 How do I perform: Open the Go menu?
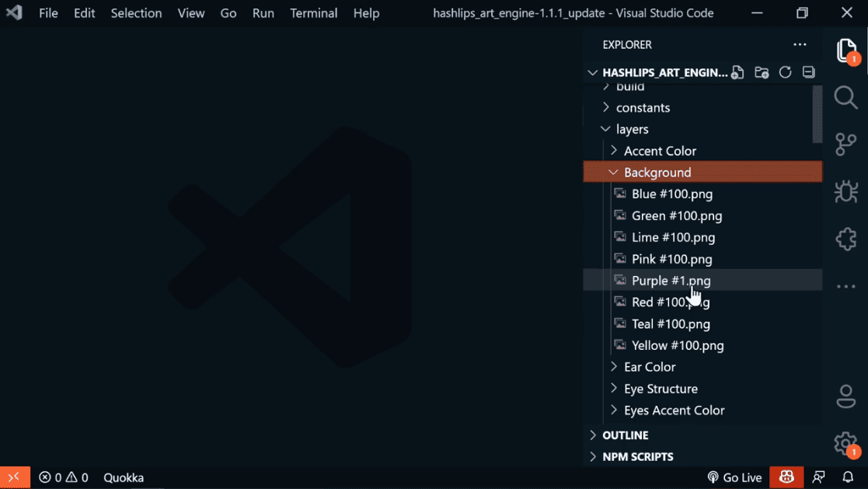228,13
